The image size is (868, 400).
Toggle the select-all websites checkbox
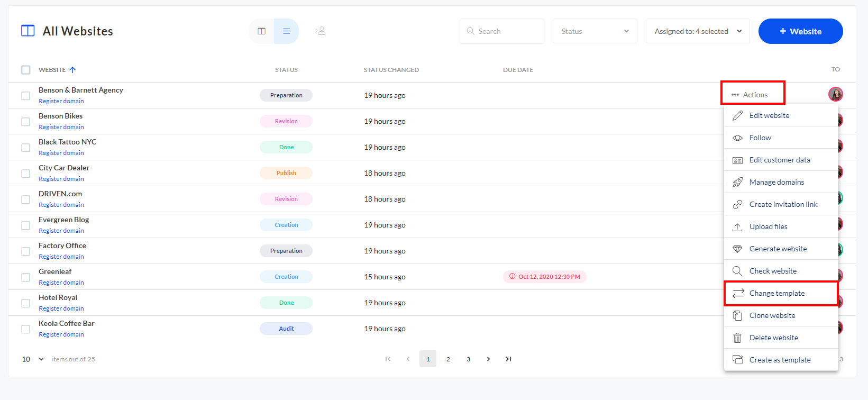[25, 70]
